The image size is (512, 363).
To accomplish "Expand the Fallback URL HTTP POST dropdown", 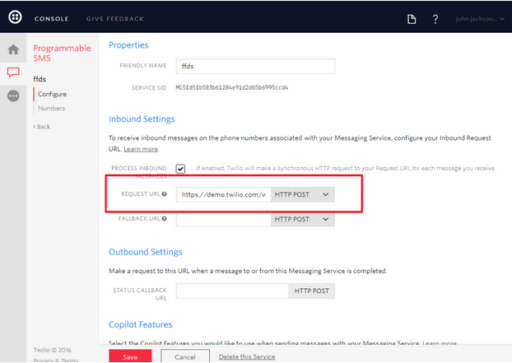I will (x=303, y=219).
